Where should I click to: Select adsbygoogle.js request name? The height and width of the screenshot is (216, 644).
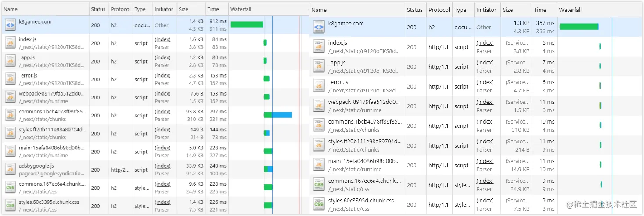[36, 166]
